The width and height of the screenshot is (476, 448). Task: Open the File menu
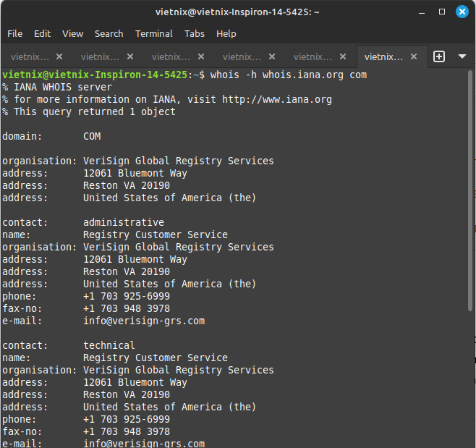[x=15, y=34]
